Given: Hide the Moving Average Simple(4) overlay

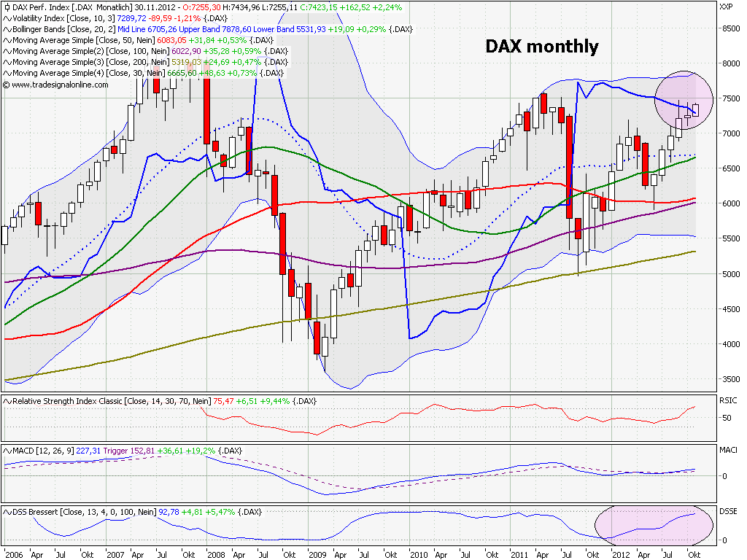Looking at the screenshot, I should (x=6, y=72).
